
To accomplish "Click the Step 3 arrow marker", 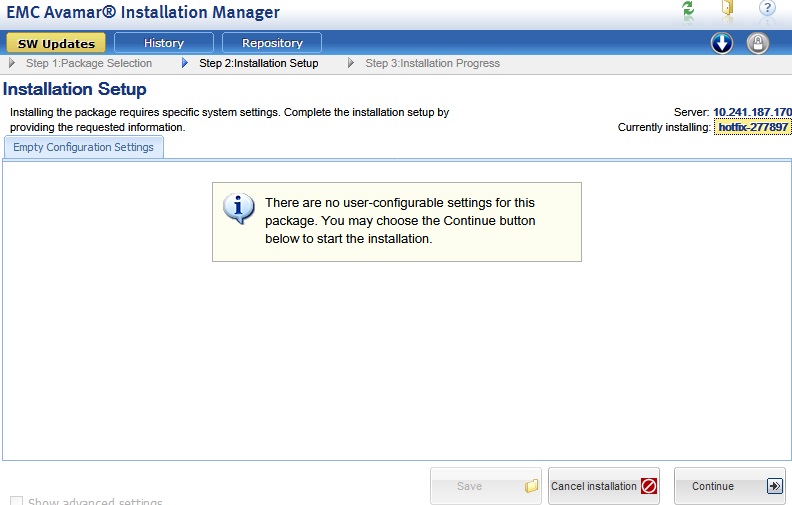I will [351, 63].
